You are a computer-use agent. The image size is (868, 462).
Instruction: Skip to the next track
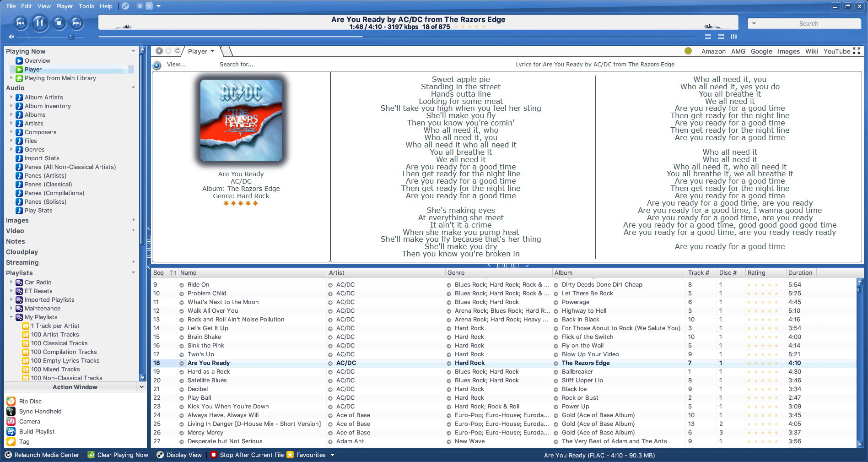pyautogui.click(x=77, y=22)
